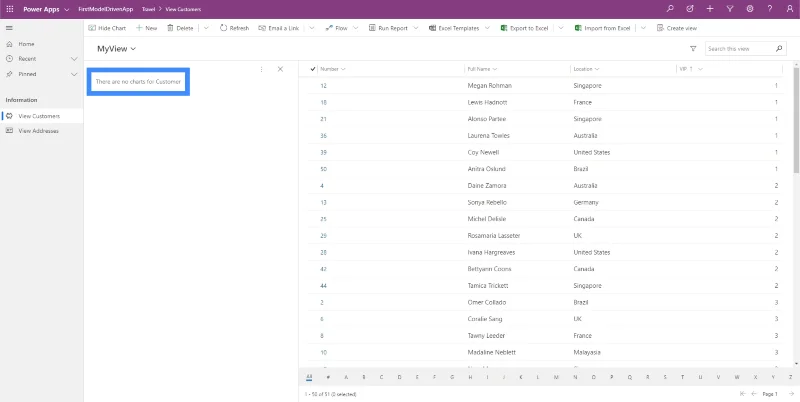This screenshot has width=800, height=402.
Task: Open the help question mark icon
Action: click(x=770, y=9)
